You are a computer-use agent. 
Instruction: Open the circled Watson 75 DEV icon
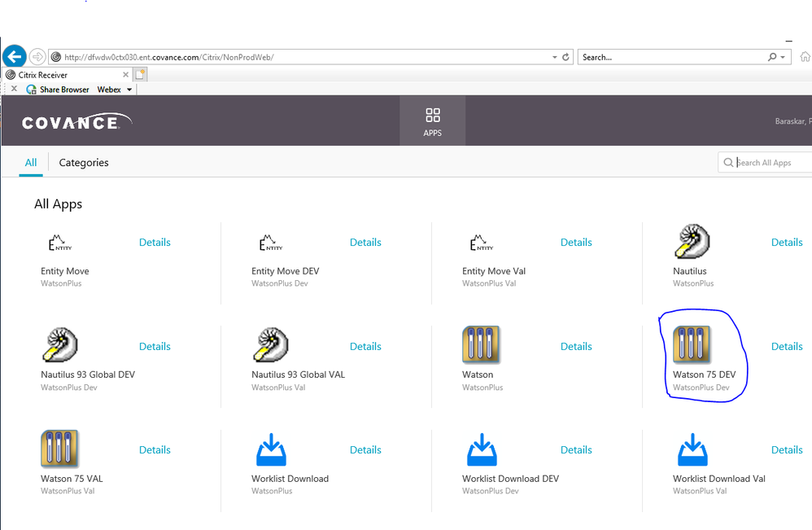692,345
